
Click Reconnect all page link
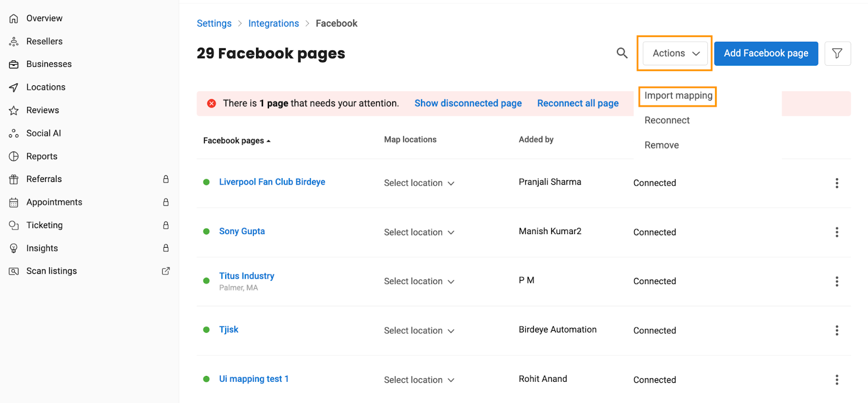[578, 103]
